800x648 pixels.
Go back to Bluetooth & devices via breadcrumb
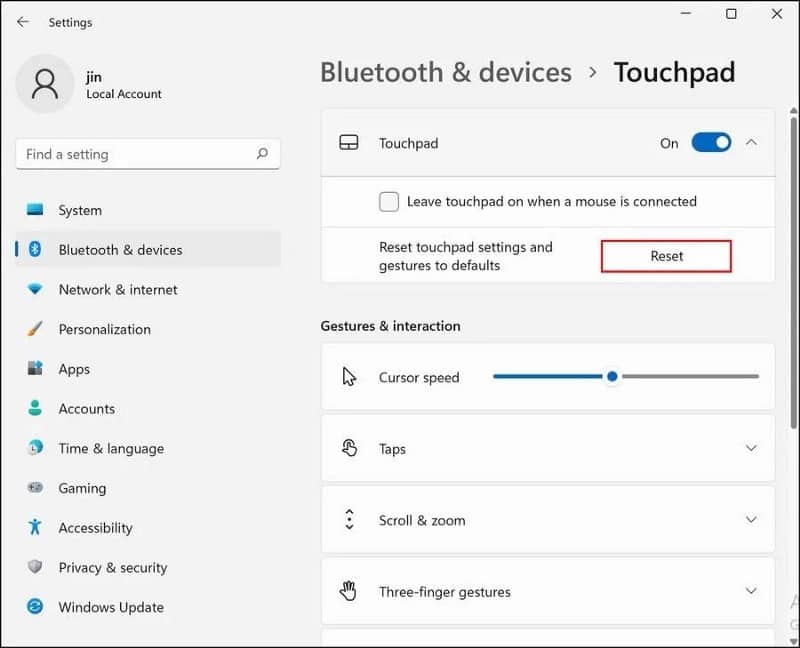click(446, 72)
